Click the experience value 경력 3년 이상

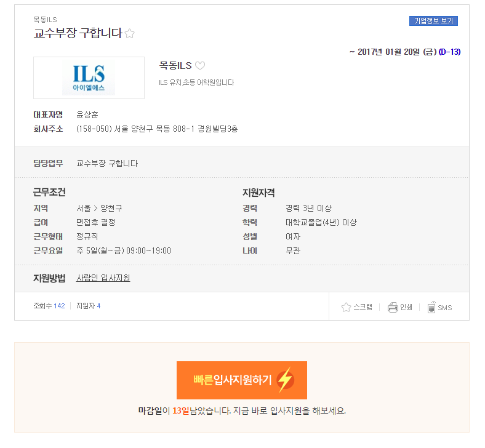pos(308,208)
